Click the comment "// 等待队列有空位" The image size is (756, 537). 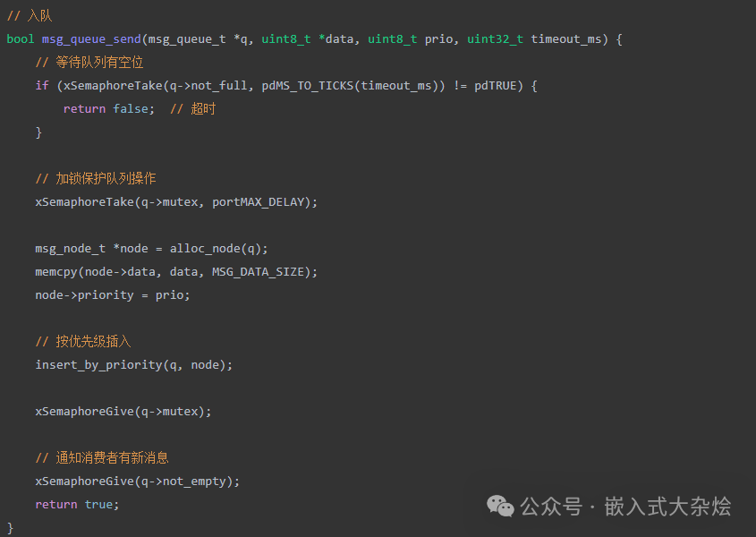[89, 63]
